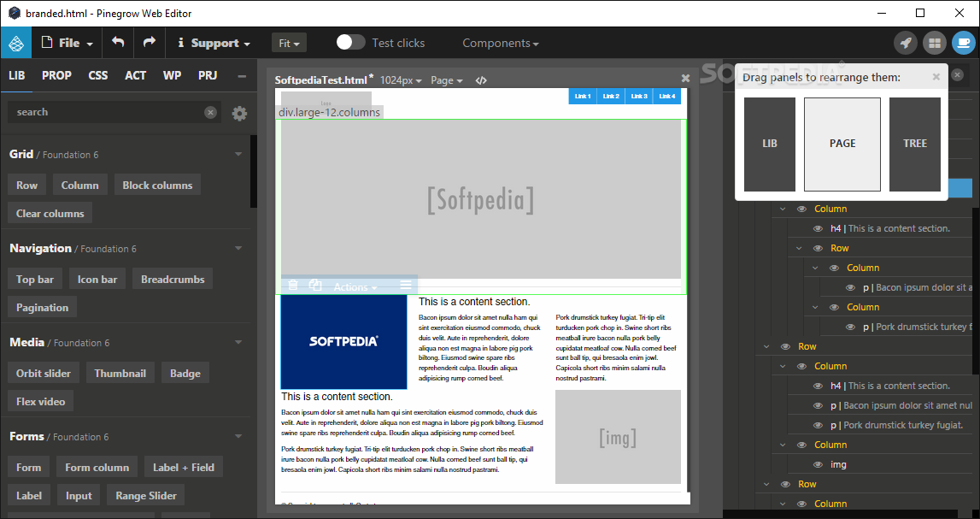
Task: Select the [img] placeholder in page
Action: [618, 437]
